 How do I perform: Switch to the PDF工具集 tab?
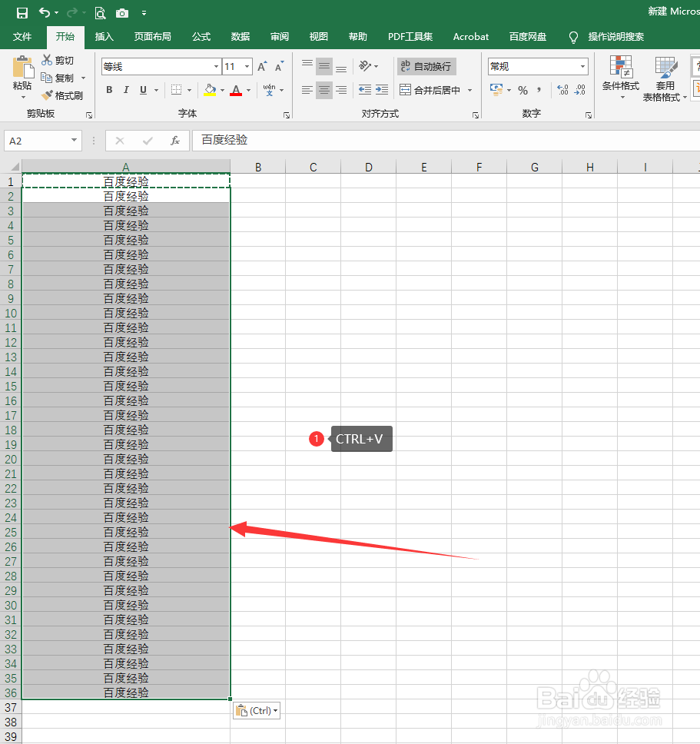pos(410,37)
